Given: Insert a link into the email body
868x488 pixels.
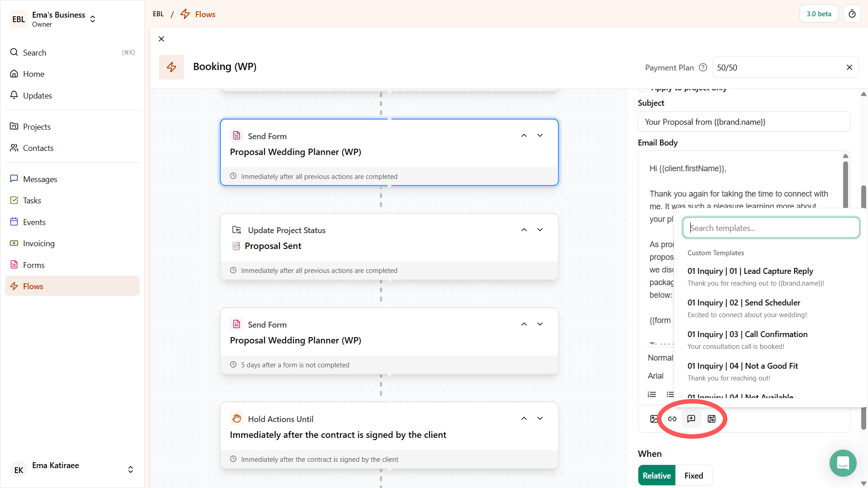Looking at the screenshot, I should (x=672, y=418).
